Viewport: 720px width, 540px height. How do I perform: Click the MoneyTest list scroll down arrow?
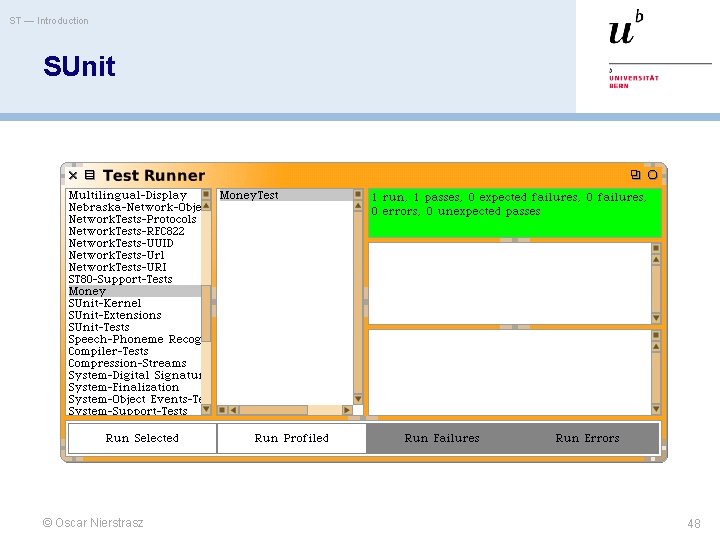point(358,399)
